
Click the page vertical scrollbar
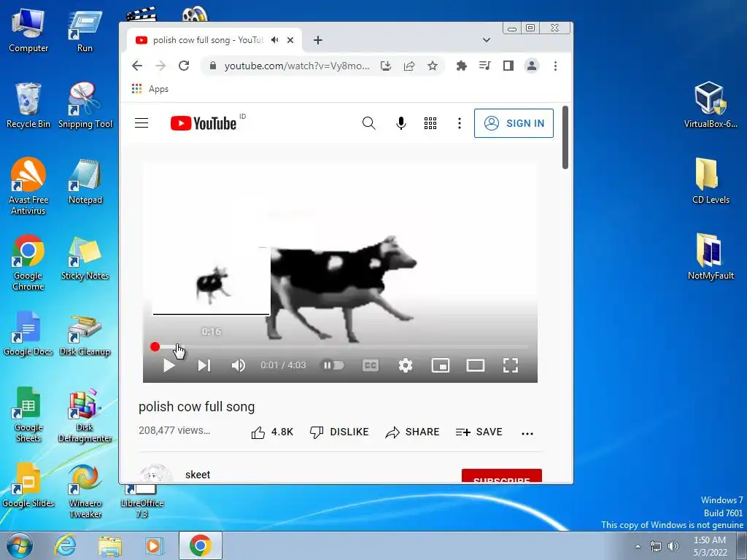565,137
